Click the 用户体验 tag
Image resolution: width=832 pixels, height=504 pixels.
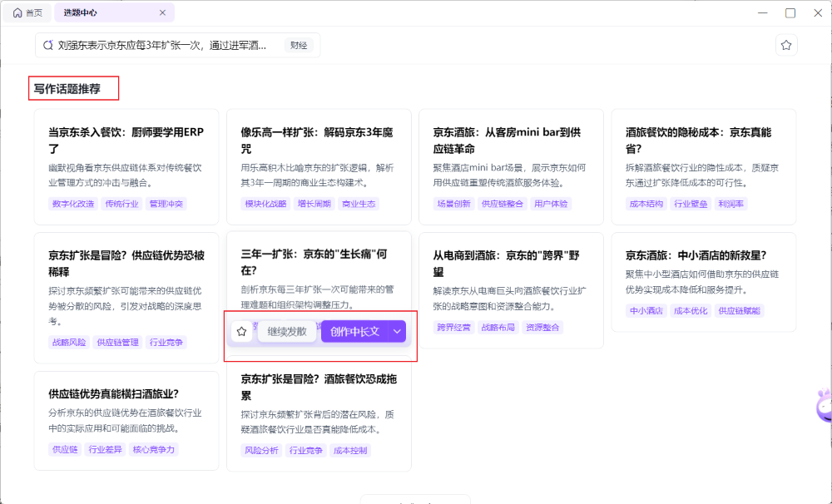[x=551, y=204]
